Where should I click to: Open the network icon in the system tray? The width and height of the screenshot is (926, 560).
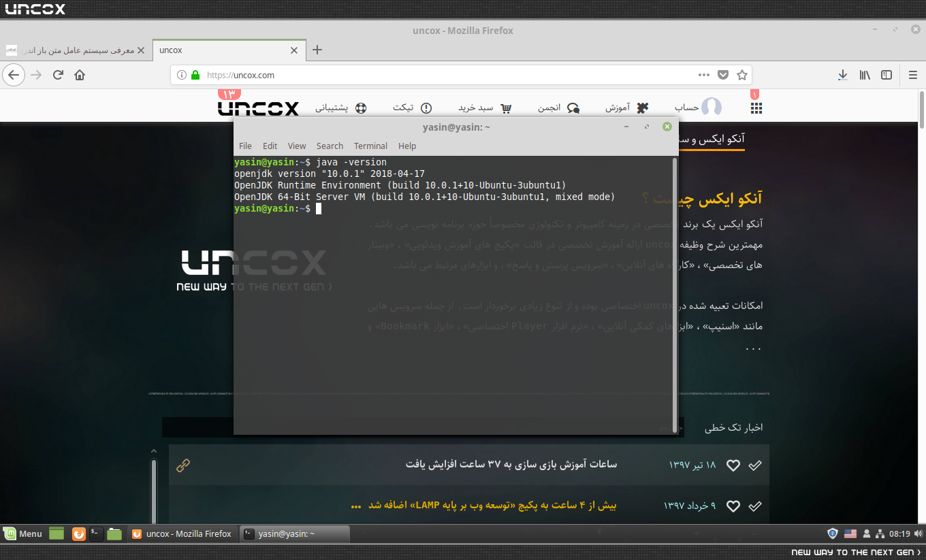tap(880, 533)
